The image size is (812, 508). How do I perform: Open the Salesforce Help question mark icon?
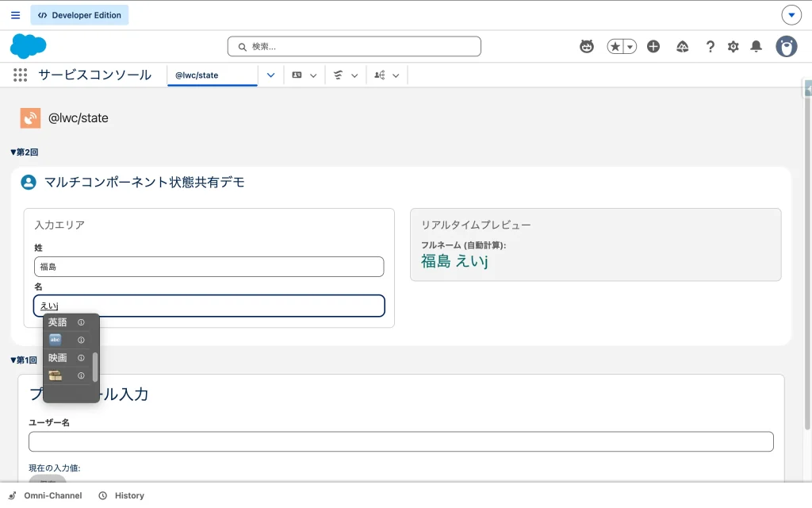[710, 47]
